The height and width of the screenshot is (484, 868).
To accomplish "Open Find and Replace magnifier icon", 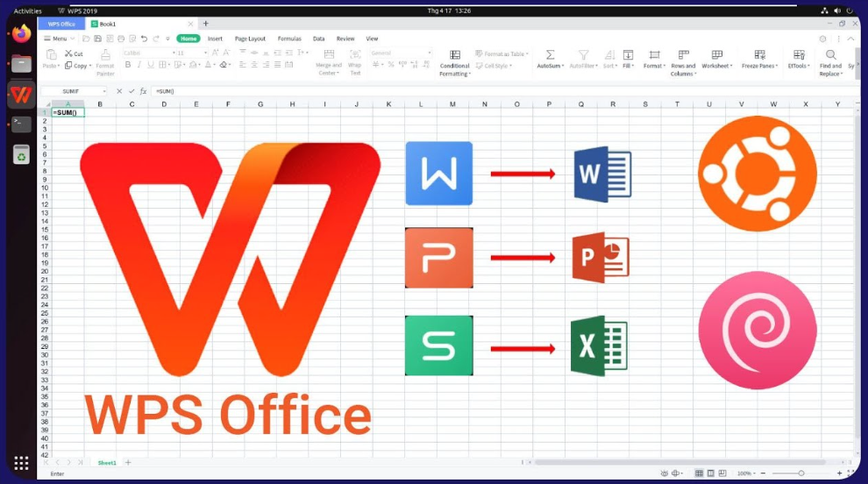I will coord(829,54).
